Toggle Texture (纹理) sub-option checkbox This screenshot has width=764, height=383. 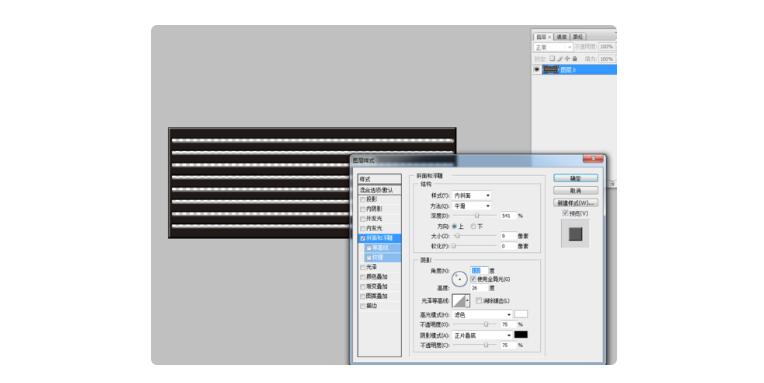pos(369,257)
